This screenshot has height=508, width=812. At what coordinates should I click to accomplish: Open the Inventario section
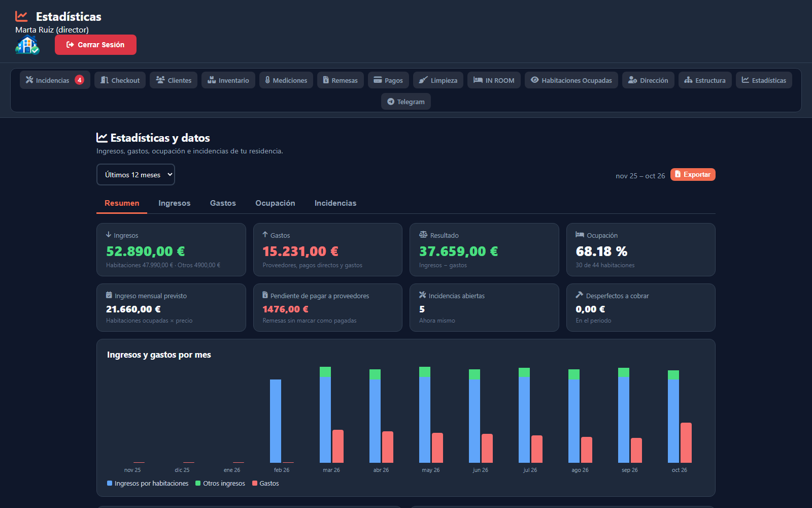(228, 80)
